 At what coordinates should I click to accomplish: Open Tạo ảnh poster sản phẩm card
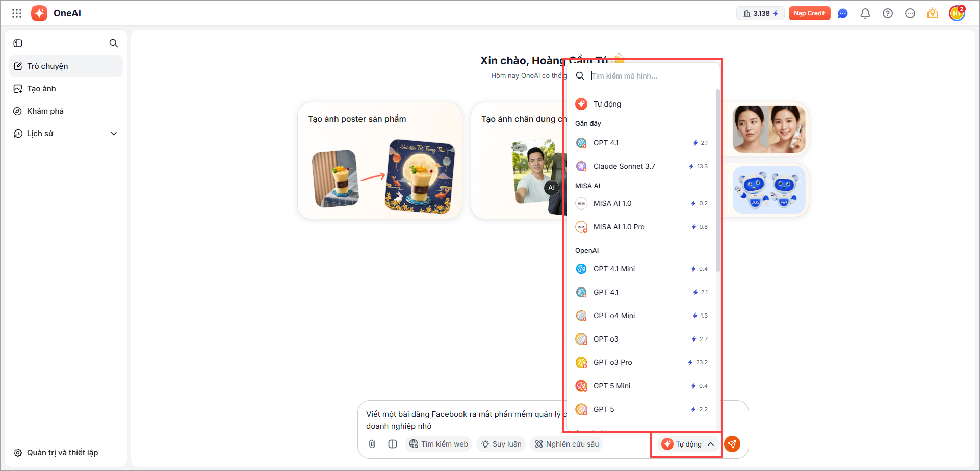click(380, 161)
